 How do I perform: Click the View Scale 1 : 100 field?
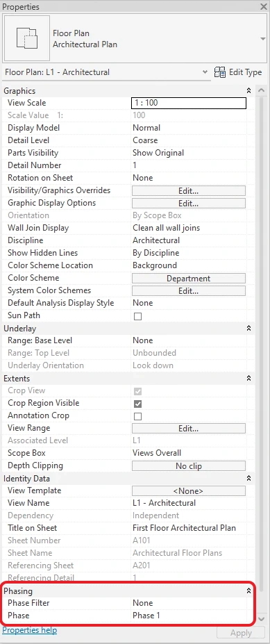point(189,103)
